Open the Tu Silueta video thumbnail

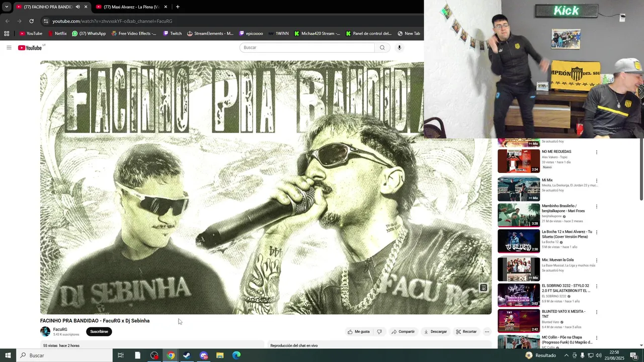(x=519, y=241)
